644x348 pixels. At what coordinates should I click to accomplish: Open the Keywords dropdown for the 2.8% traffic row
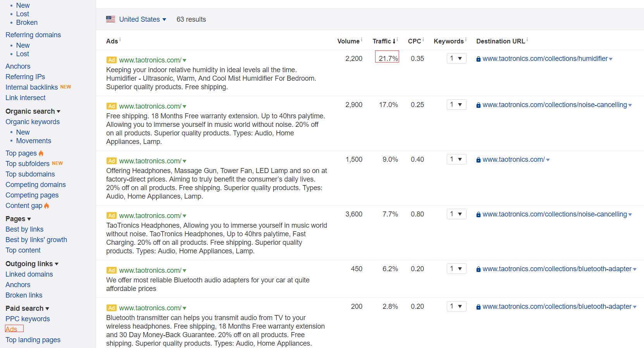click(x=456, y=306)
